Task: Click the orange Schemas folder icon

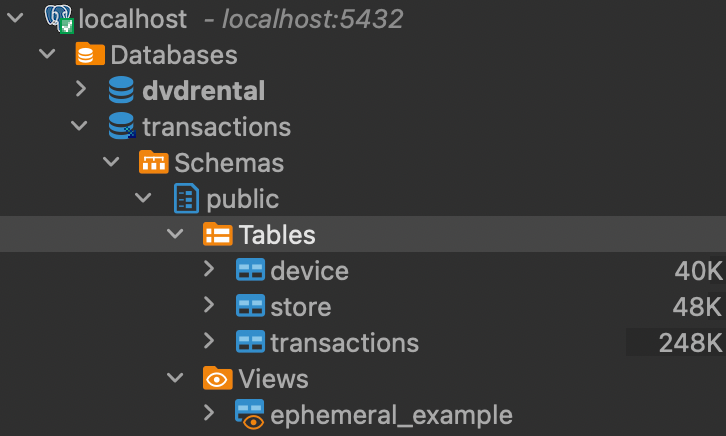Action: 153,162
